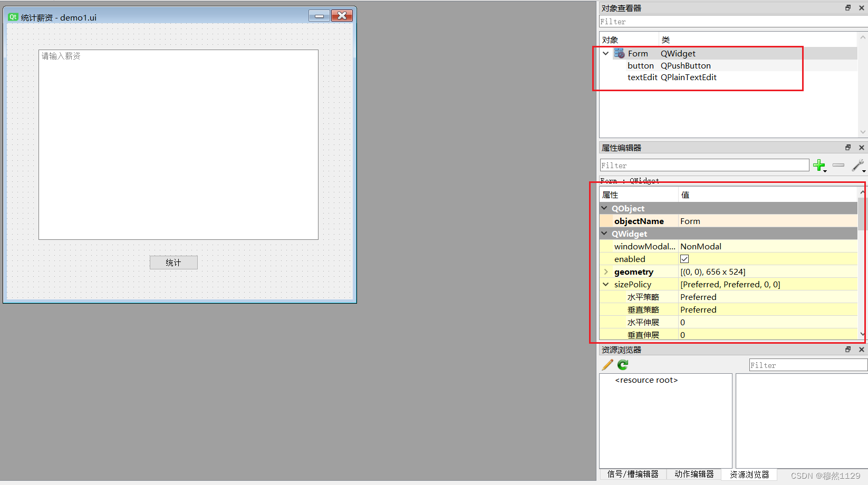Switch to the 信号/槽编辑器 tab
Image resolution: width=868 pixels, height=485 pixels.
[632, 474]
